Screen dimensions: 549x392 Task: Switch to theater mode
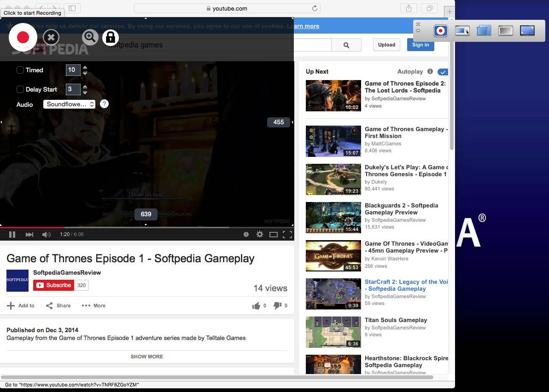pyautogui.click(x=274, y=234)
